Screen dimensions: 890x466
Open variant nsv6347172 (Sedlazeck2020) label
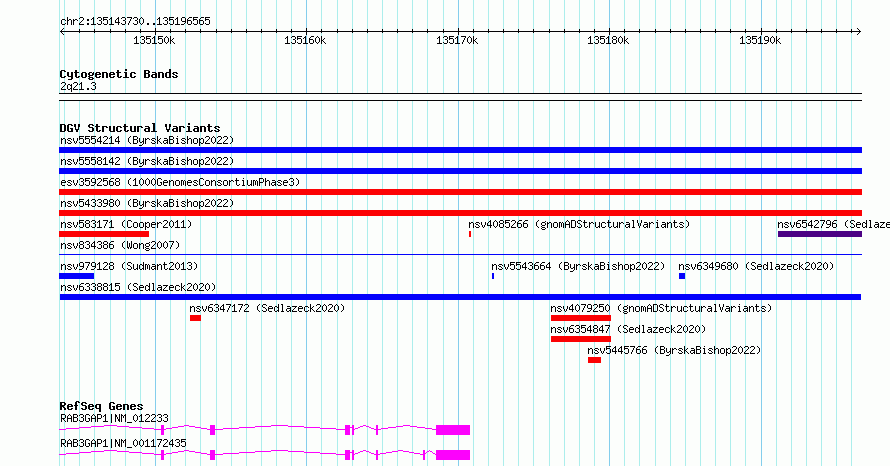coord(267,308)
